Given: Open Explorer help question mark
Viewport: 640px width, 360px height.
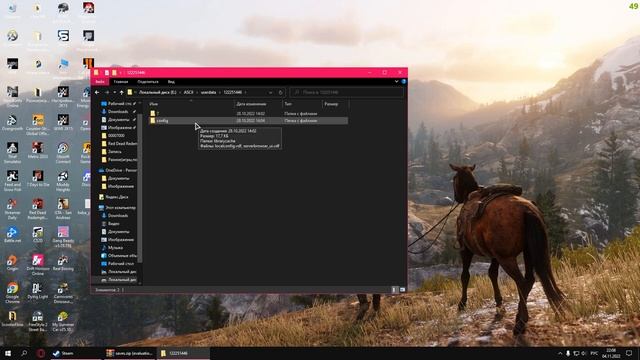Looking at the screenshot, I should [404, 82].
